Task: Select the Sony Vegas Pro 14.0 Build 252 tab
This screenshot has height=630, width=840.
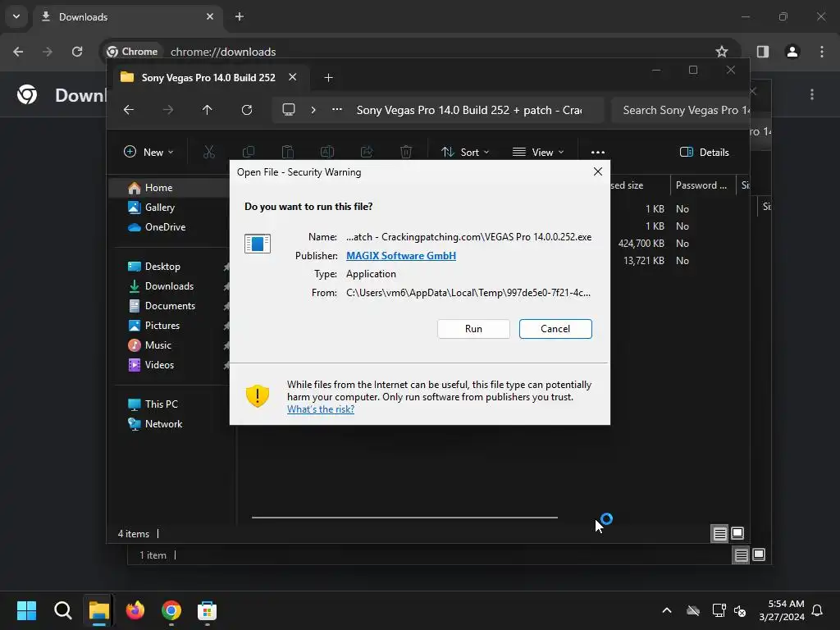Action: 208,78
